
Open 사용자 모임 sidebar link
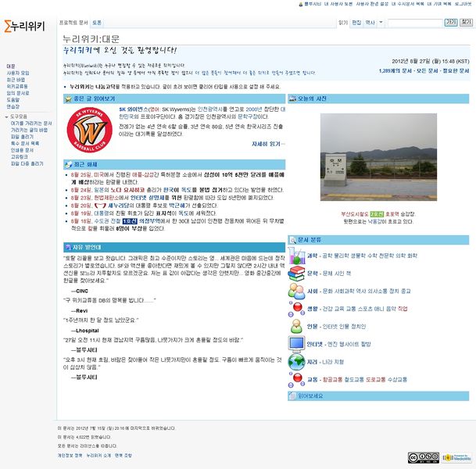[x=18, y=73]
